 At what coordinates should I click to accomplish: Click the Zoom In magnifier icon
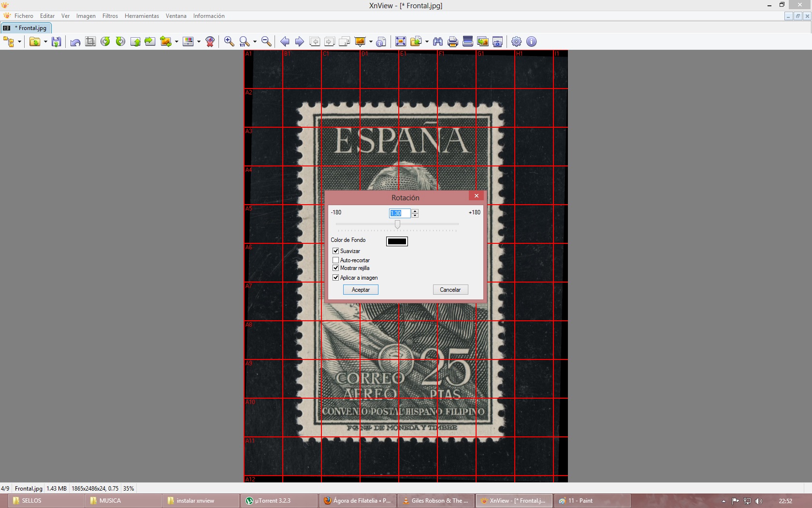229,42
